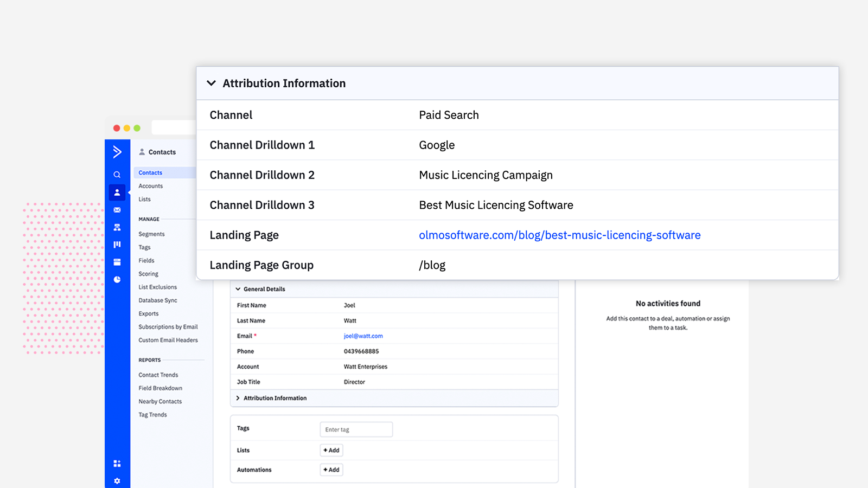Open Tag Trends report

click(152, 415)
